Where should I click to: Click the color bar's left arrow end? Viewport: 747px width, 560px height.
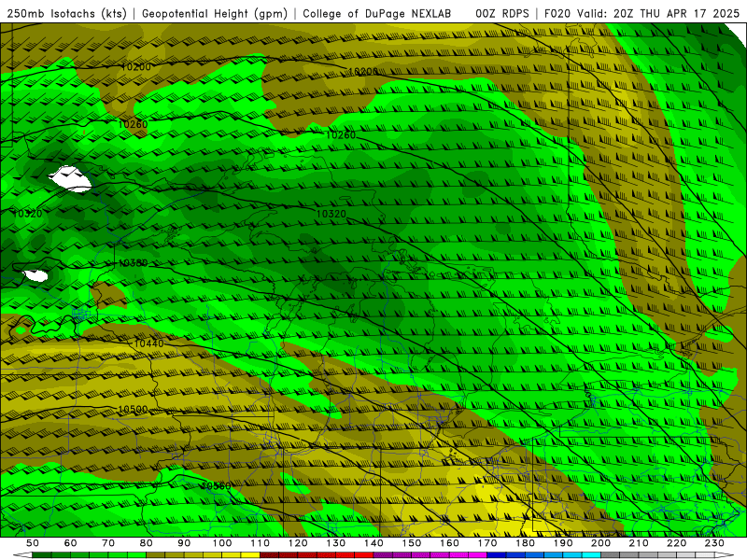pyautogui.click(x=22, y=555)
